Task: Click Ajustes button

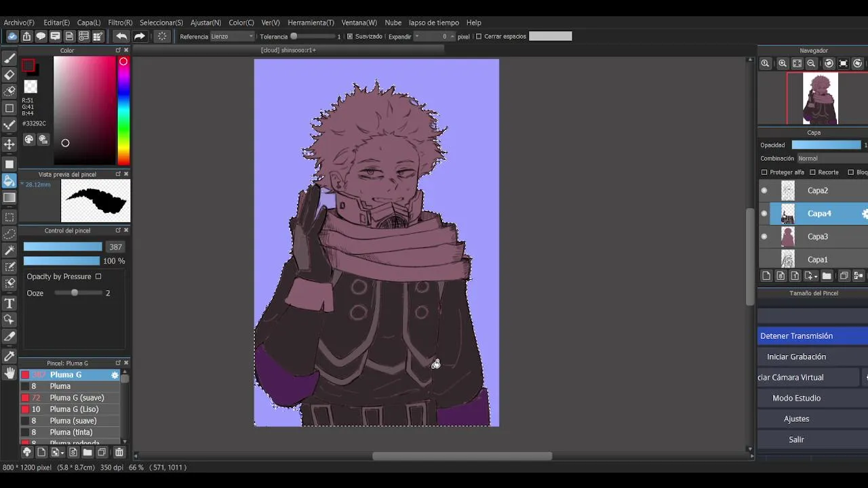Action: [812, 419]
